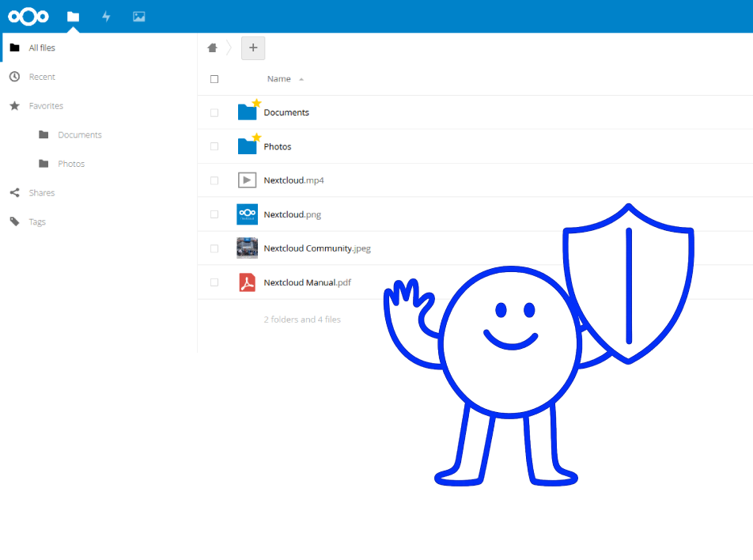The width and height of the screenshot is (753, 560).
Task: Click sidebar Photos folder icon
Action: [x=44, y=164]
